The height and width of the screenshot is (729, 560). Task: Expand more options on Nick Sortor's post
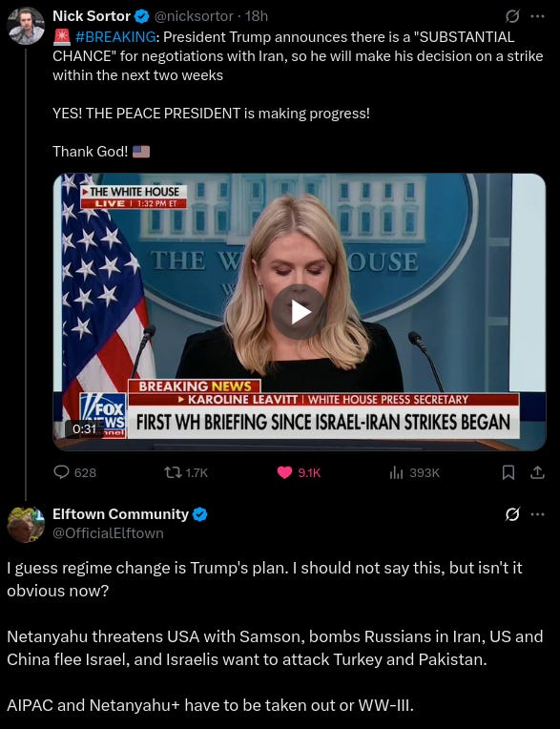coord(537,16)
